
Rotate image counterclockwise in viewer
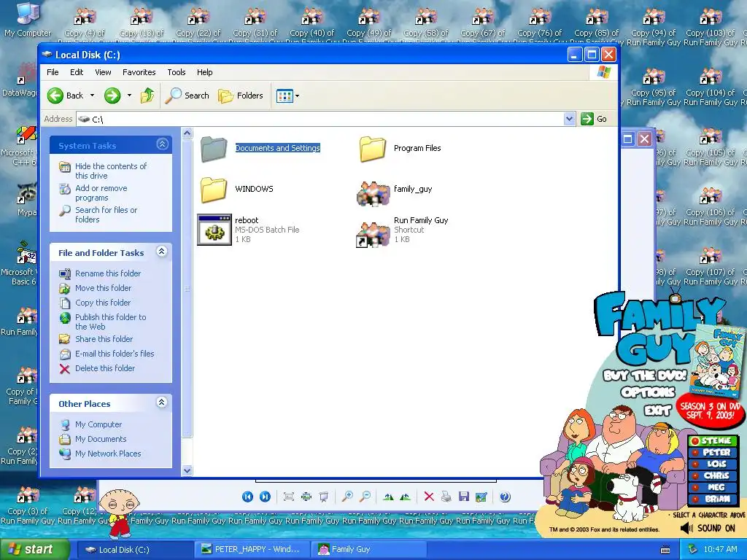(x=406, y=497)
